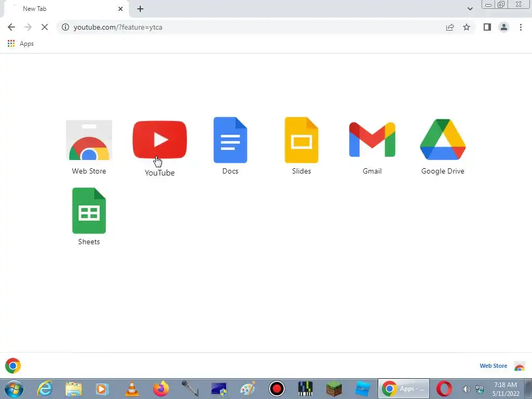
Task: Open a new tab with plus button
Action: [x=140, y=9]
